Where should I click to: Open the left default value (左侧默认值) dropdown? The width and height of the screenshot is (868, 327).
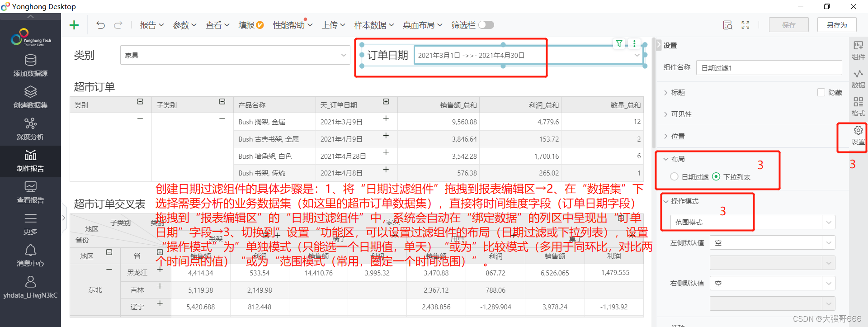click(x=772, y=243)
